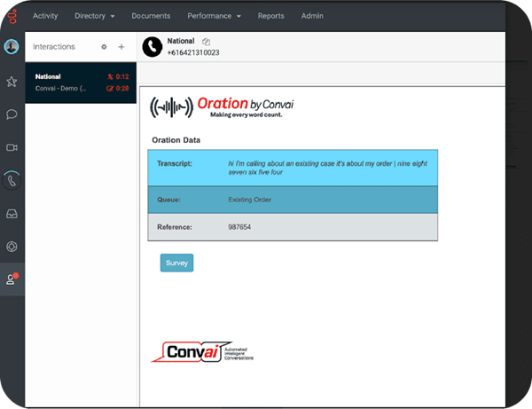Viewport: 532px width, 409px height.
Task: Click the Queue value Existing Order
Action: [250, 200]
